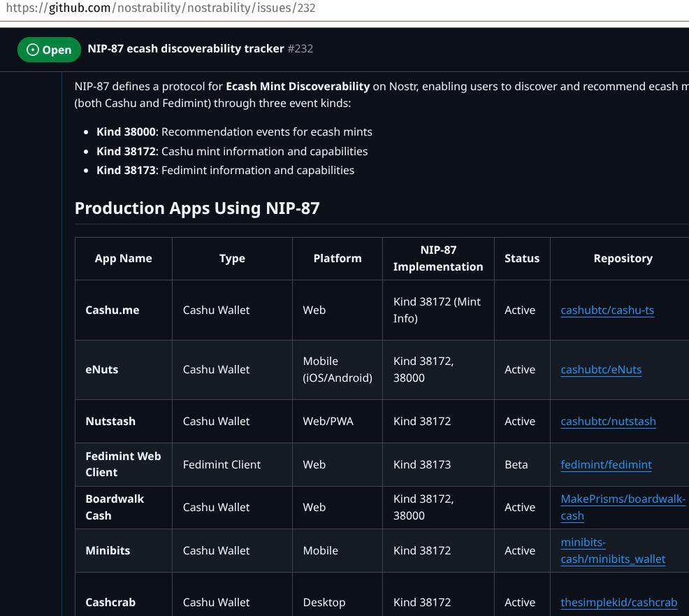
Task: Click the Web platform cell for Boardwalk Cash
Action: (x=338, y=507)
